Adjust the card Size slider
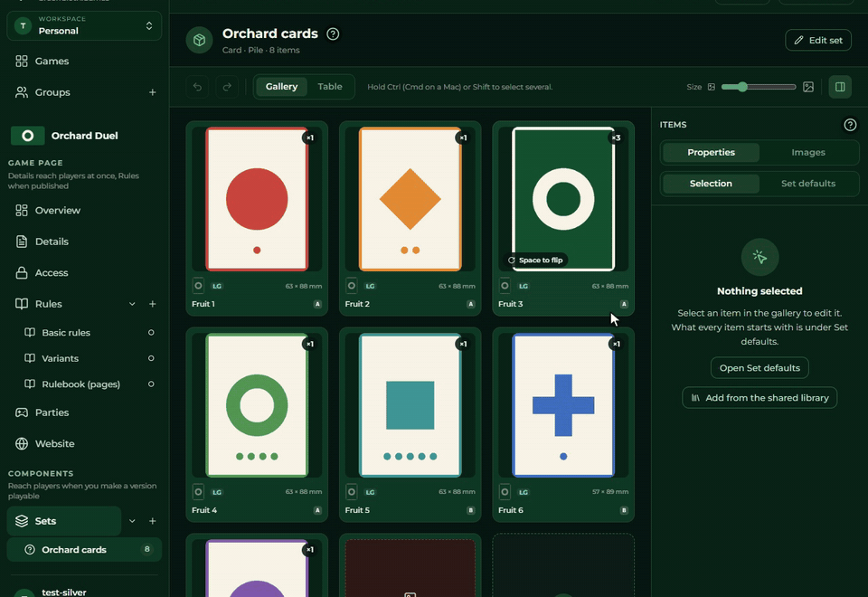The height and width of the screenshot is (597, 868). pos(759,87)
